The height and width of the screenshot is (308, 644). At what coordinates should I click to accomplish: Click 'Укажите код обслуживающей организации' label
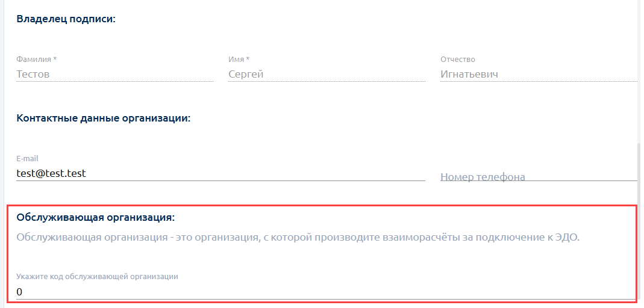point(97,277)
